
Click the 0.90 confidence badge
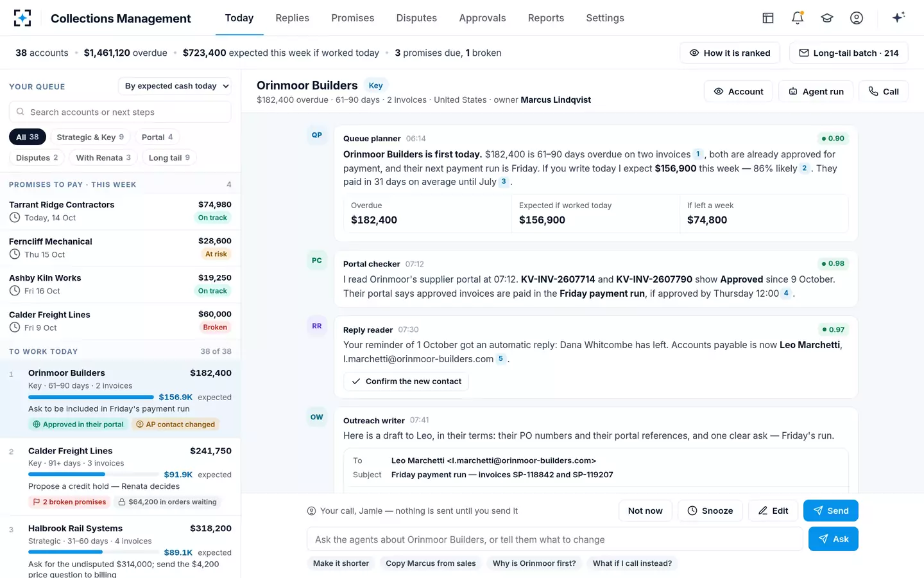833,138
